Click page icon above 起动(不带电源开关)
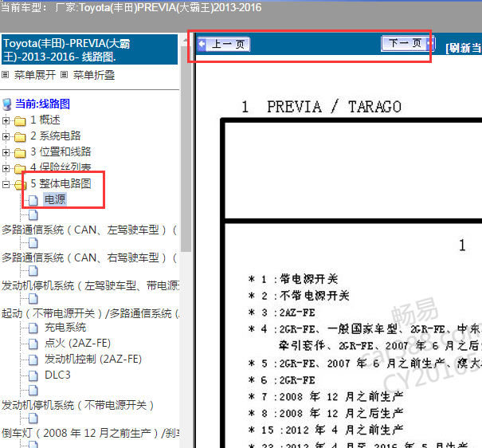This screenshot has width=482, height=448. click(33, 299)
